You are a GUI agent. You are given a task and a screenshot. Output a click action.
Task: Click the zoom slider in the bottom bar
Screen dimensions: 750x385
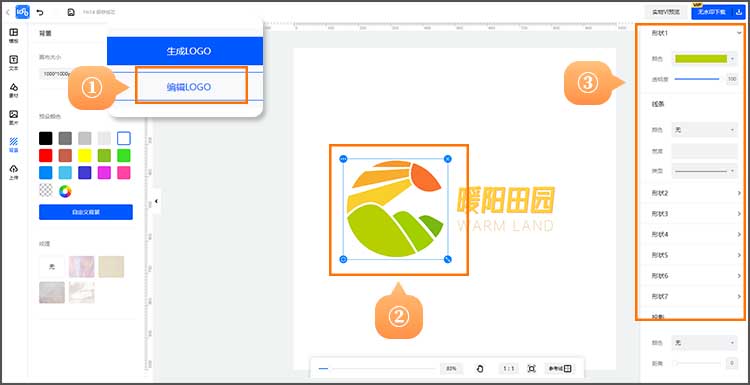coord(376,368)
